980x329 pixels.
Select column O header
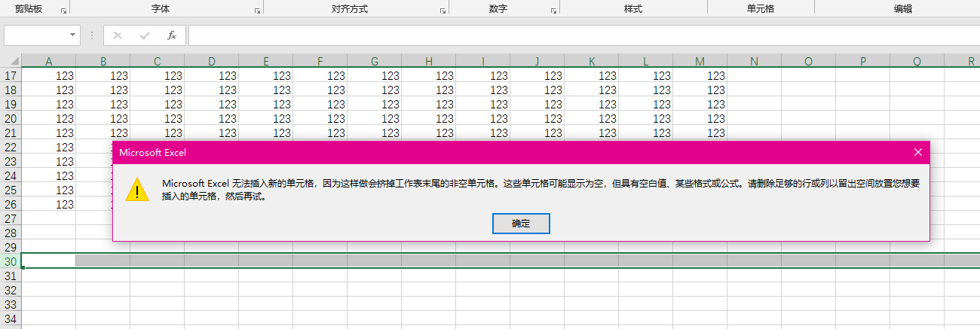(x=808, y=61)
